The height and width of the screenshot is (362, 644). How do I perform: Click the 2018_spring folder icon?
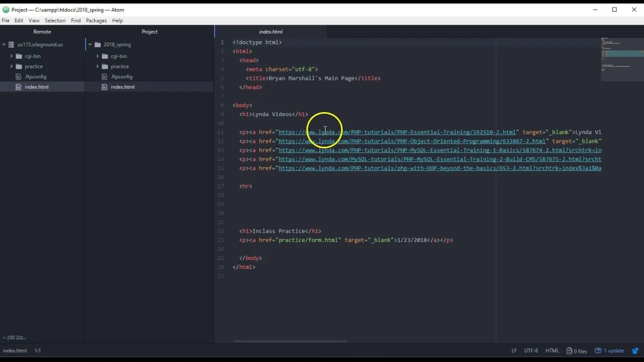pos(97,44)
